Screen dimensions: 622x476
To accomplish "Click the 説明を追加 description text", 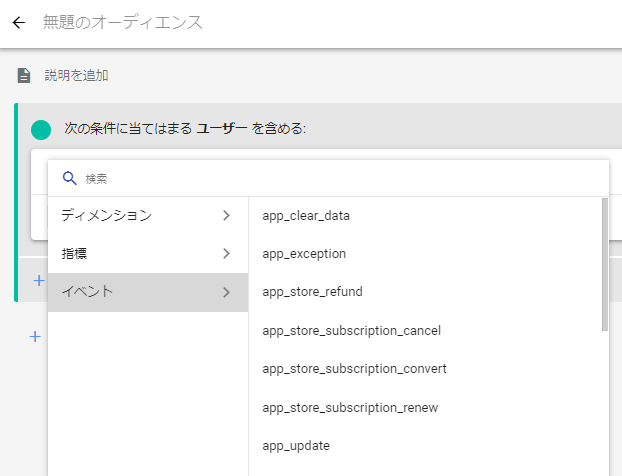I will click(76, 75).
